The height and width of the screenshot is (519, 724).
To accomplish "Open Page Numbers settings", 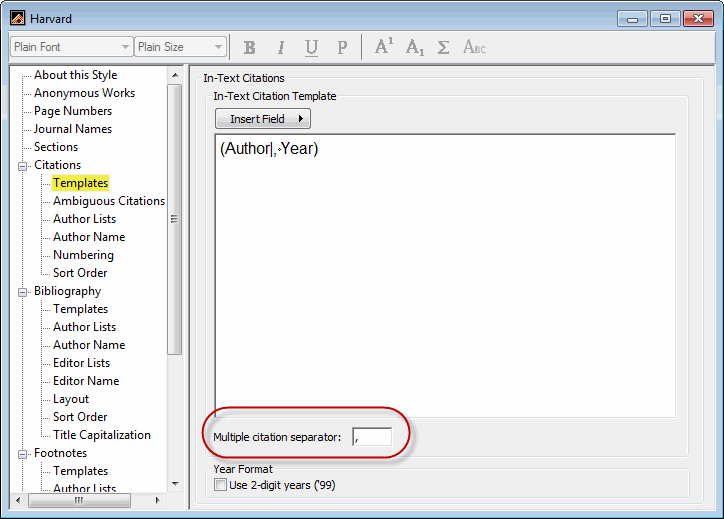I will (73, 111).
